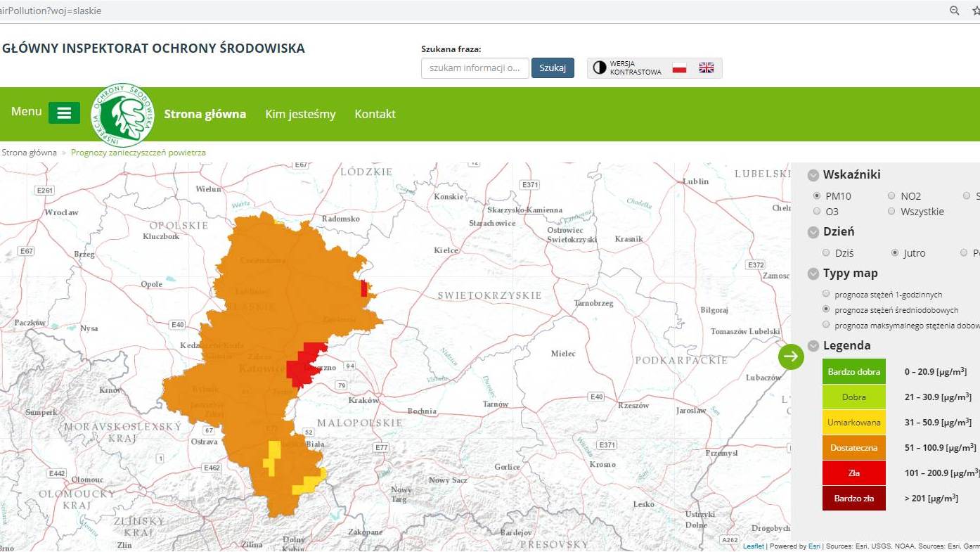Choose the Dziś day radio button
This screenshot has width=980, height=552.
click(x=826, y=252)
